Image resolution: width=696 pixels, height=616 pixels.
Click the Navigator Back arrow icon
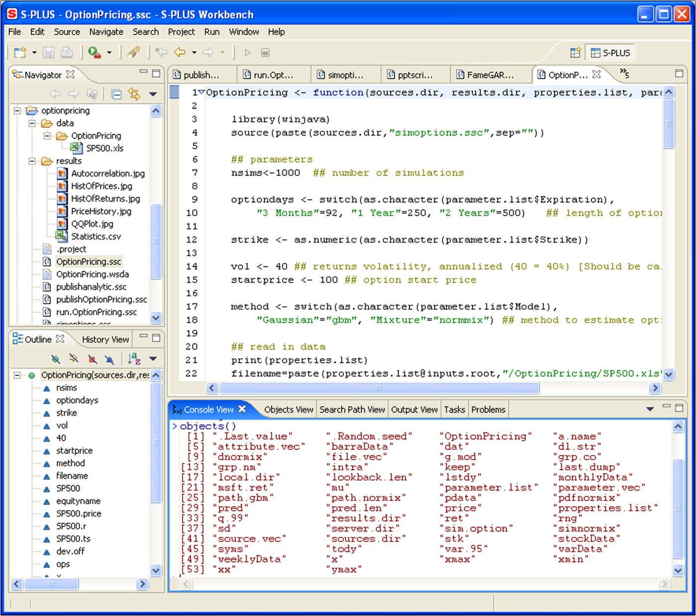pos(55,93)
